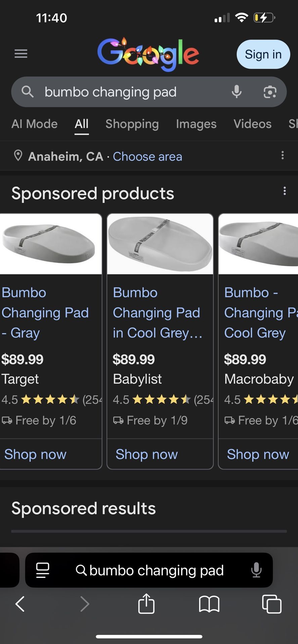Tap the Google holiday lights logo

coord(148,54)
